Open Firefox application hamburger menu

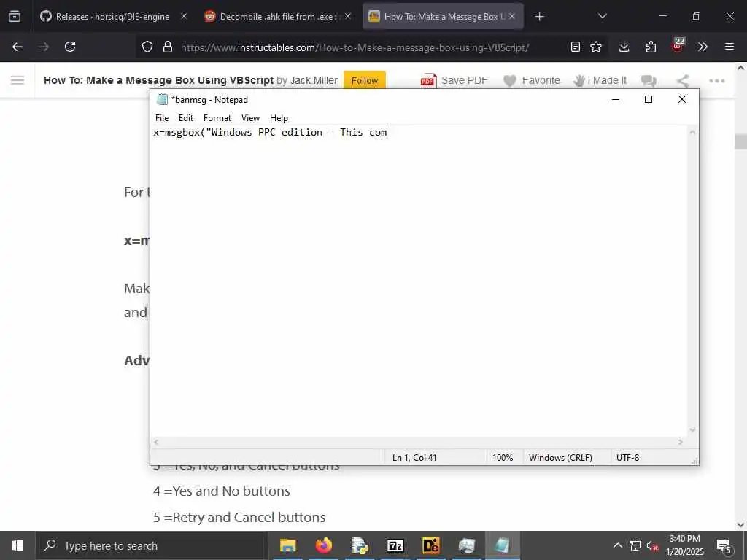click(729, 47)
